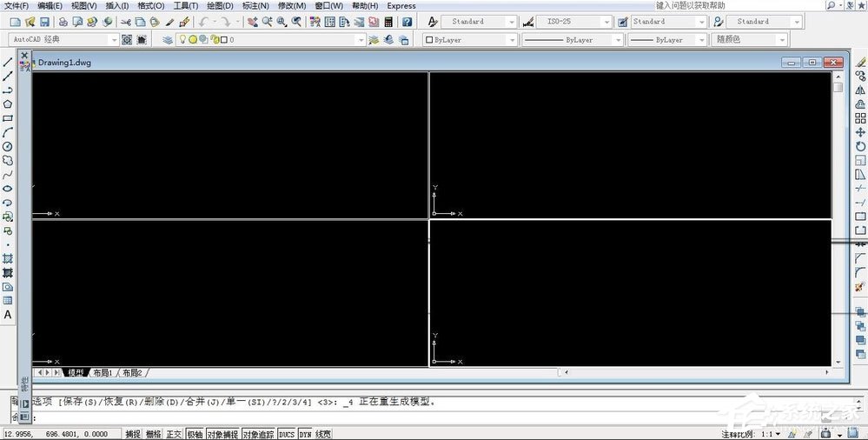Viewport: 868px width, 440px height.
Task: Open the 文件(F) menu
Action: (16, 5)
